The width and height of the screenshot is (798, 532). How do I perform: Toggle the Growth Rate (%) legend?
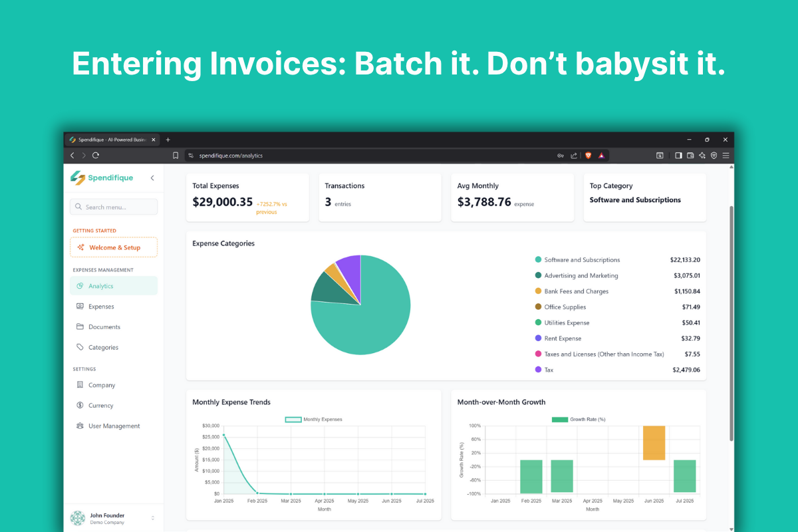[x=578, y=420]
